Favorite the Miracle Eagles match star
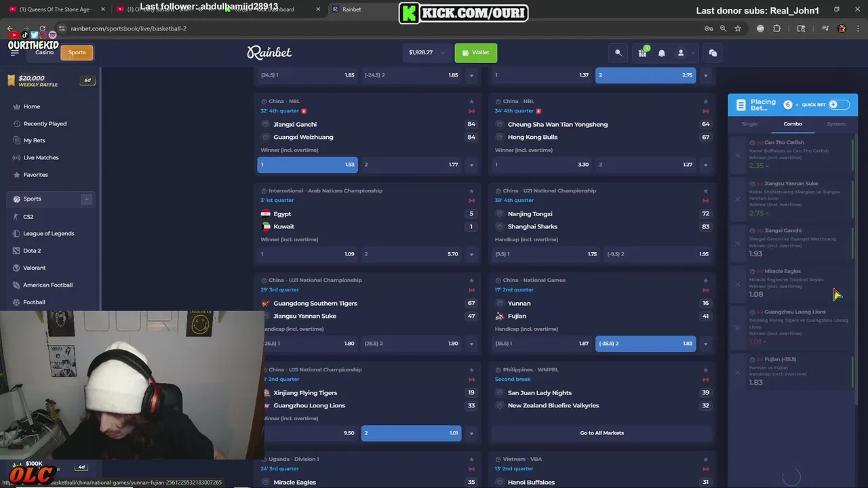This screenshot has width=868, height=488. click(471, 460)
